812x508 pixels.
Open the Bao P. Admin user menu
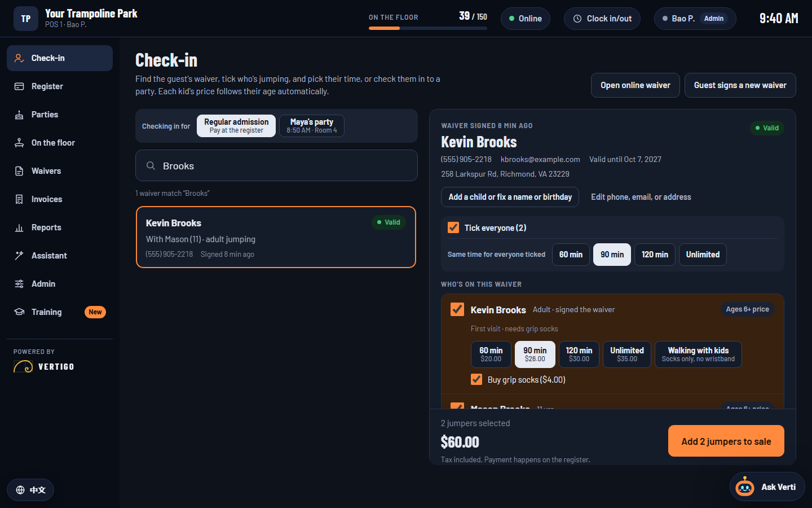(695, 19)
